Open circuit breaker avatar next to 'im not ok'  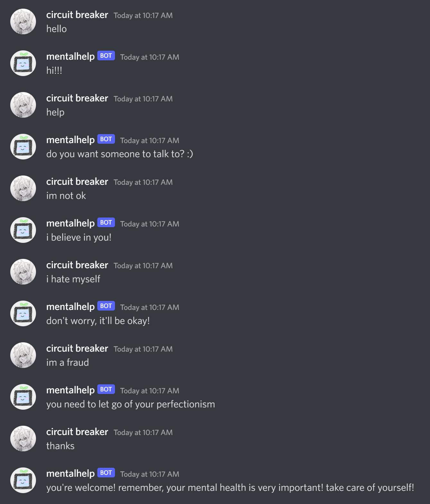pyautogui.click(x=23, y=188)
